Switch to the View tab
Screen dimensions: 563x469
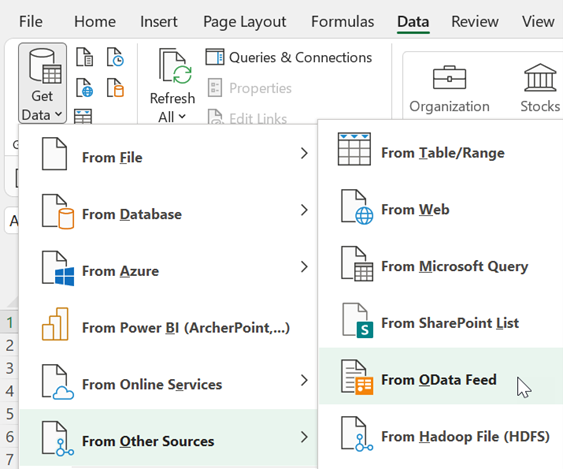point(538,22)
